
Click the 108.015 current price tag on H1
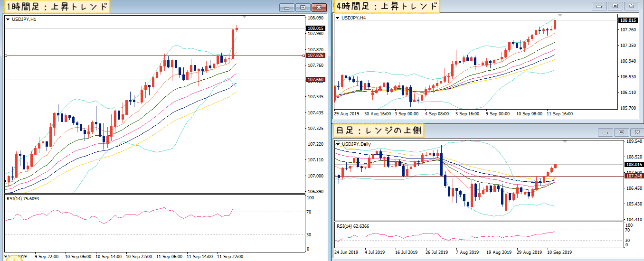coord(316,28)
